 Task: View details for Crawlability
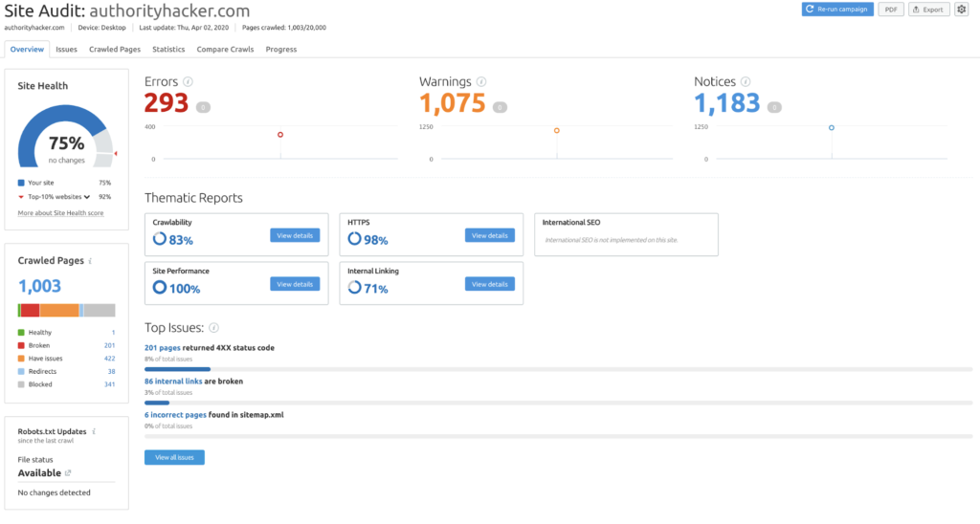pos(295,235)
